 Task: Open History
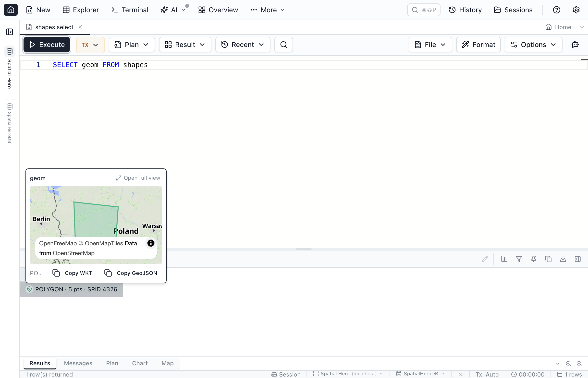pyautogui.click(x=465, y=10)
